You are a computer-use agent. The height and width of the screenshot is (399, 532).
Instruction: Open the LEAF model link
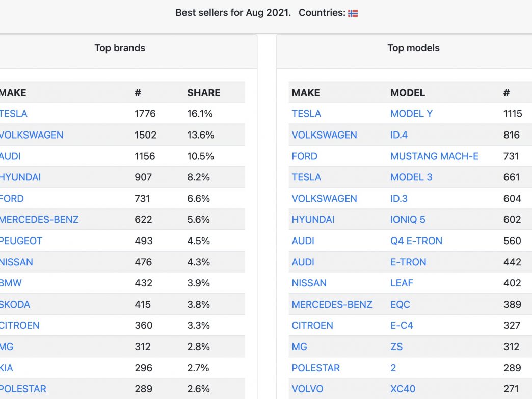tap(402, 283)
